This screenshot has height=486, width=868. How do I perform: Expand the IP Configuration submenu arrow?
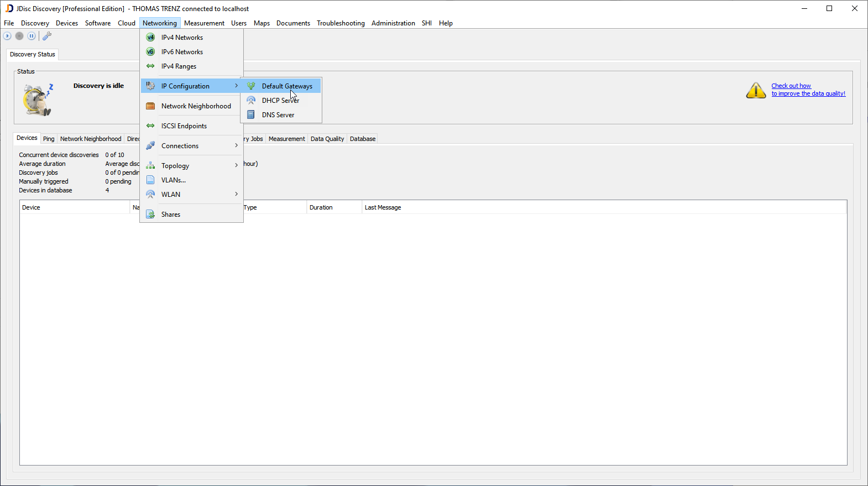click(236, 86)
